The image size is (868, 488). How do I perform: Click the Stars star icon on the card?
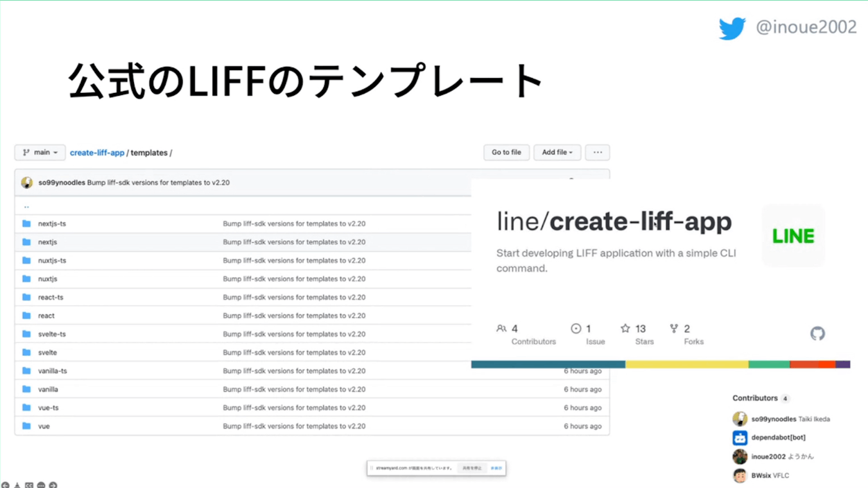[x=625, y=329]
